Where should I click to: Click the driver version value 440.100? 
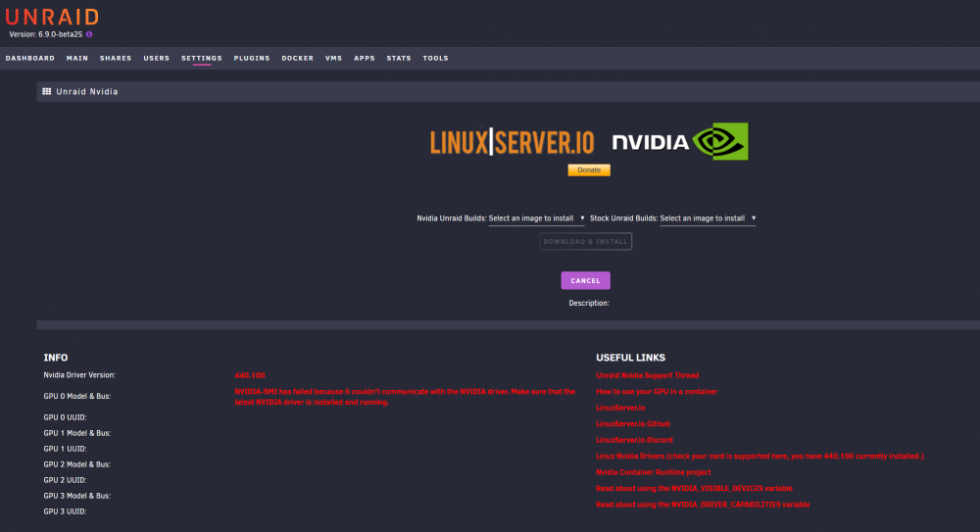click(x=250, y=375)
